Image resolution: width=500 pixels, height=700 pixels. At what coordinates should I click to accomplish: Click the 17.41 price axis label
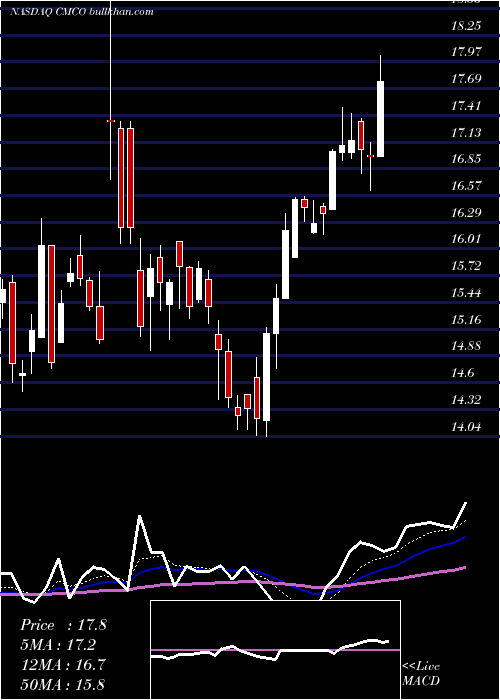pos(466,106)
